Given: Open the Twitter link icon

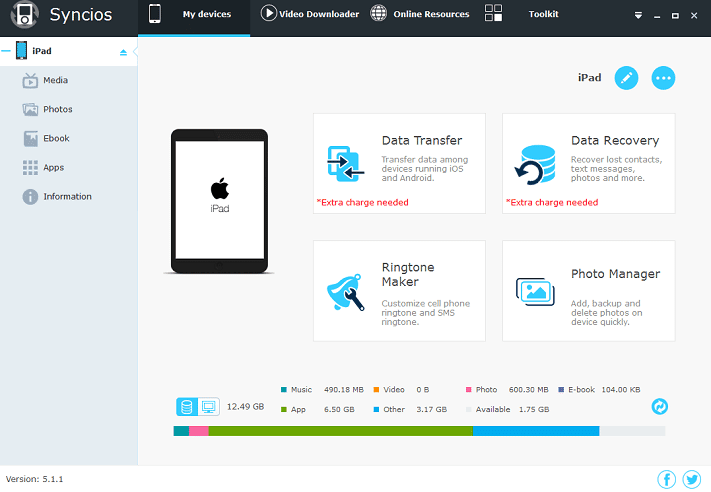Looking at the screenshot, I should (692, 479).
